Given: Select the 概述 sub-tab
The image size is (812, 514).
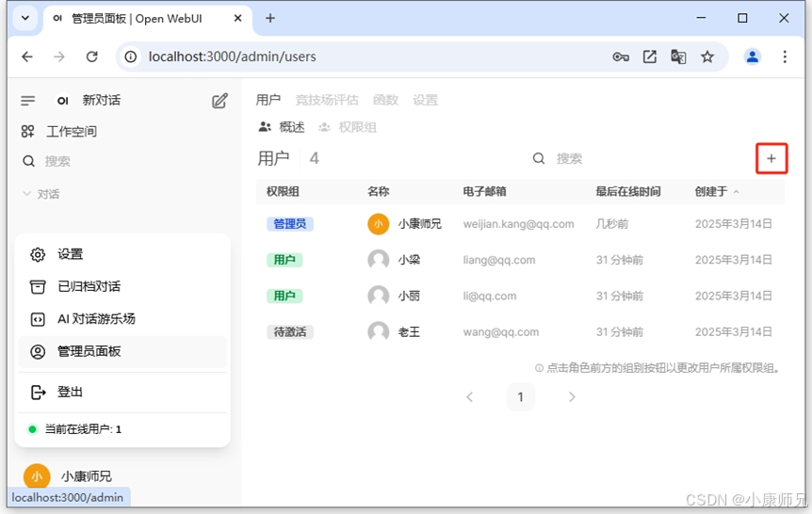Looking at the screenshot, I should click(282, 127).
